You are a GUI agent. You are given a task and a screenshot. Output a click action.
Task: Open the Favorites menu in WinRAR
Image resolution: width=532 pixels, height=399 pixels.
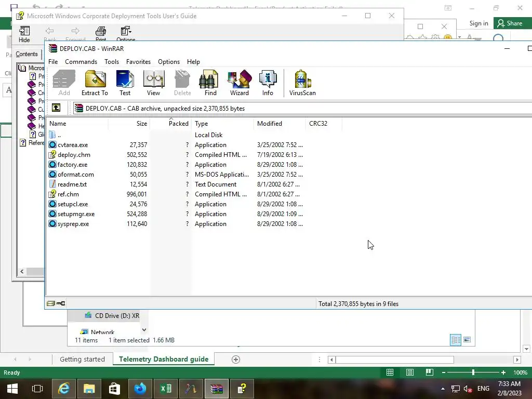(x=138, y=62)
